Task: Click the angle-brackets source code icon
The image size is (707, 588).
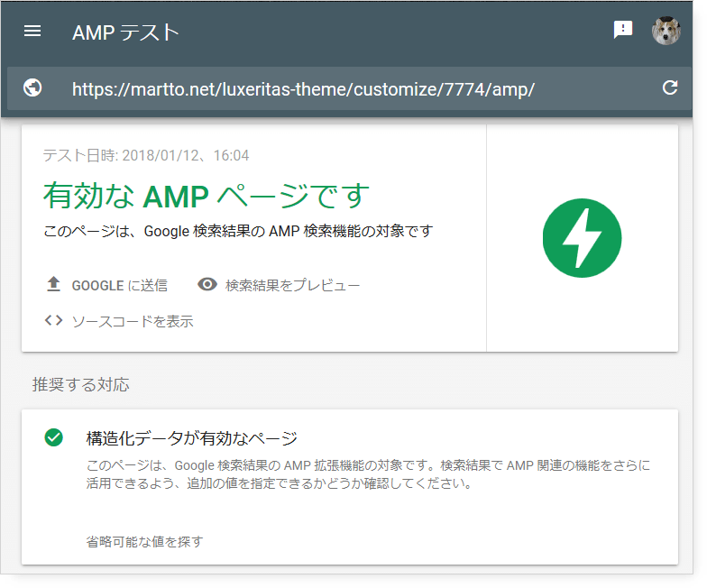Action: point(54,321)
